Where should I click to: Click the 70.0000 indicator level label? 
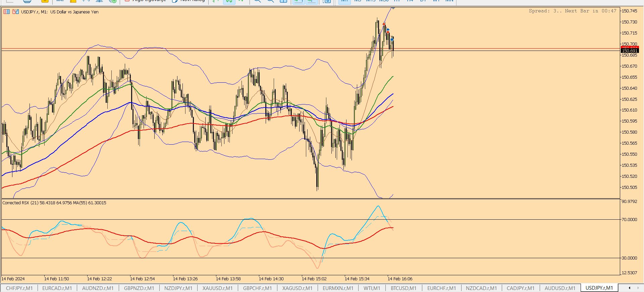629,219
